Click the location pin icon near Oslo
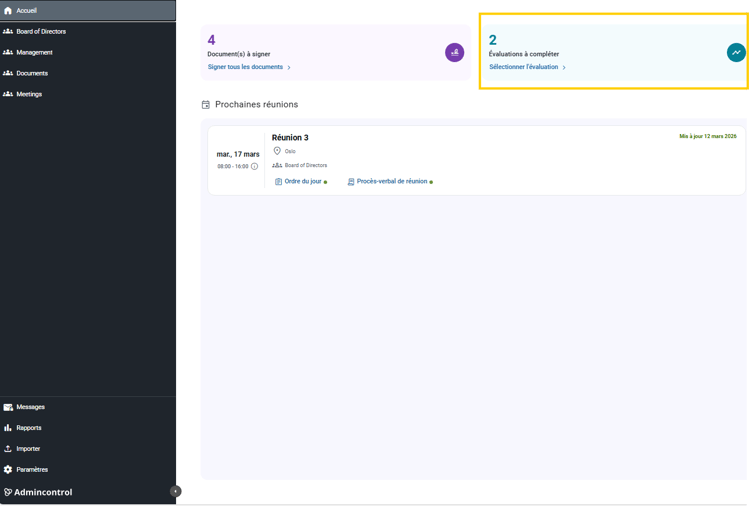 277,151
